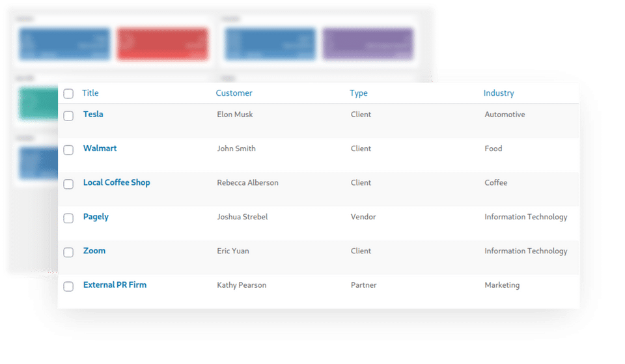Tick the checkbox beside Tesla

coord(68,116)
